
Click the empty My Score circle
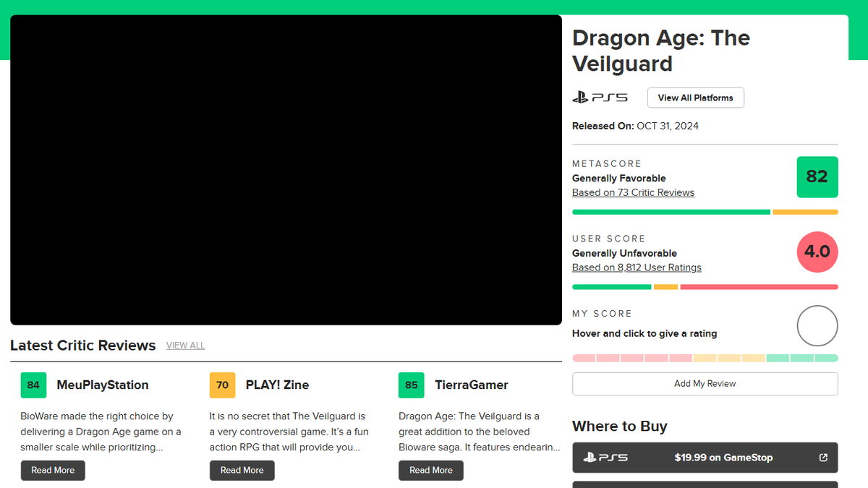point(817,326)
